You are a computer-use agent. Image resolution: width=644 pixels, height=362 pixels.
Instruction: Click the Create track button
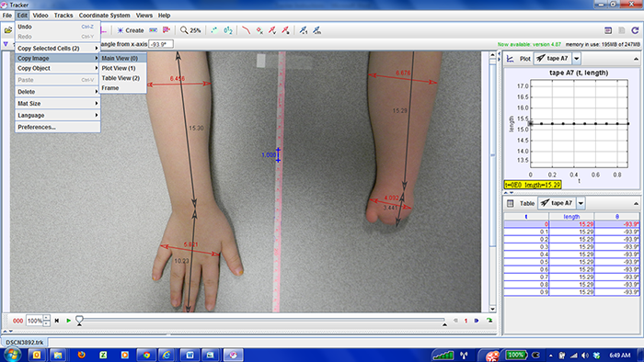point(131,30)
